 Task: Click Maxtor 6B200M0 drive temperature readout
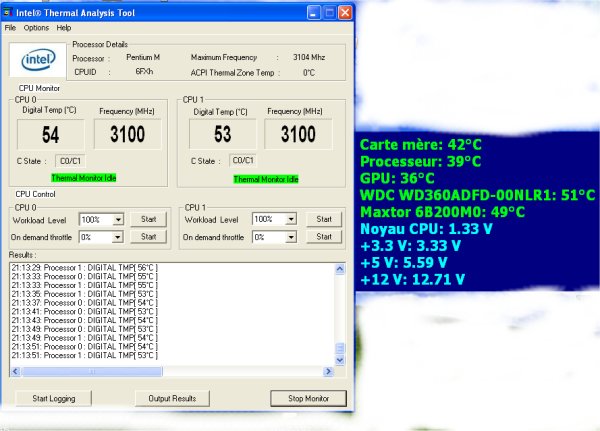click(442, 212)
